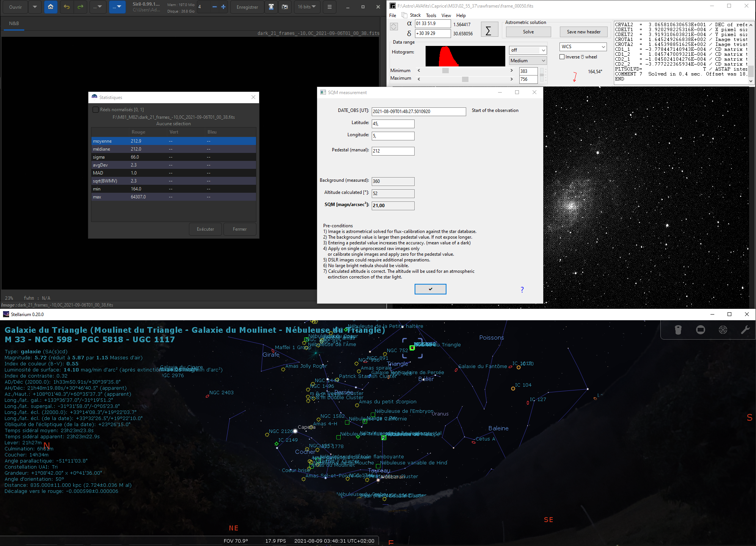Close the SQM measurement window
The image size is (756, 546).
pos(534,92)
